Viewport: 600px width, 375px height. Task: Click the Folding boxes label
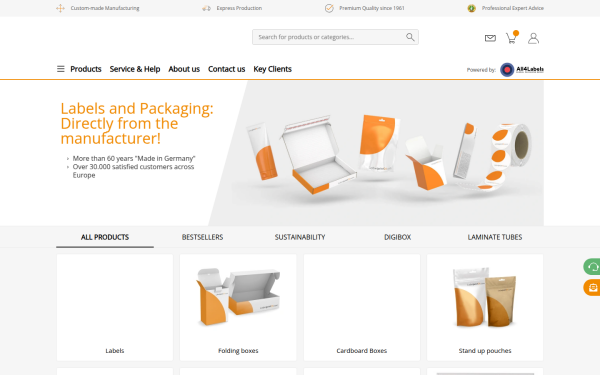tap(238, 351)
